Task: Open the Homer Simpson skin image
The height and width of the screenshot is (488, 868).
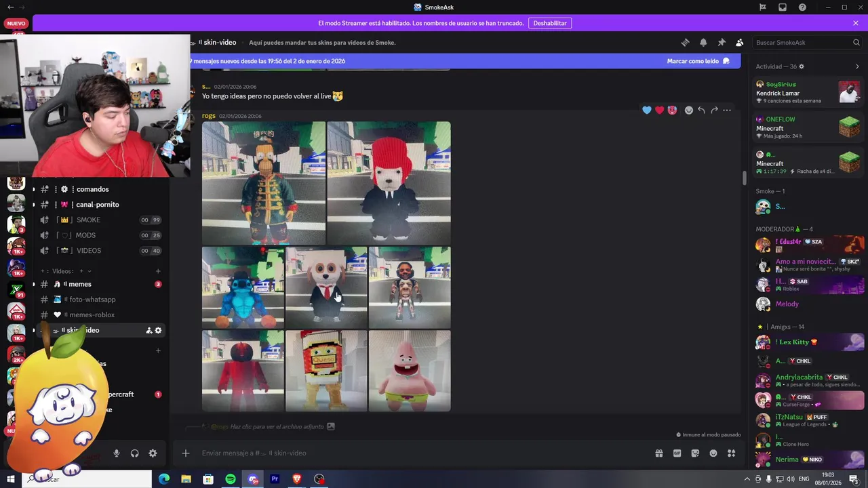Action: coord(264,183)
